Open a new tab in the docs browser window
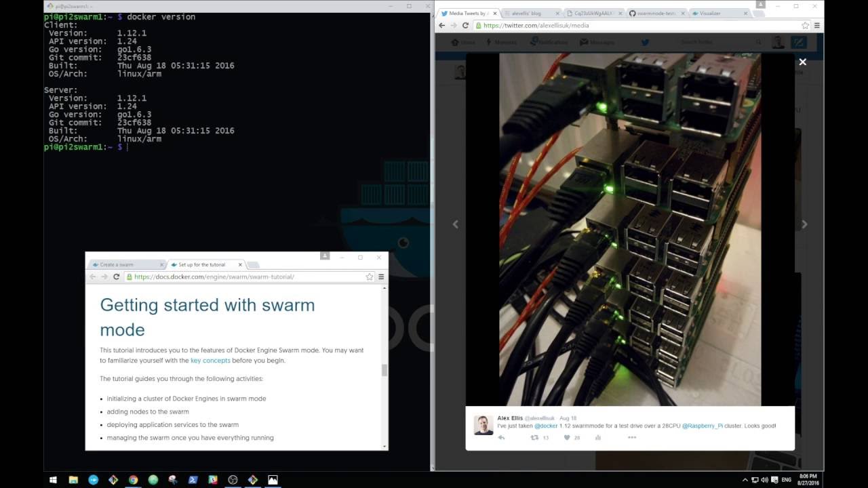The width and height of the screenshot is (868, 488). pyautogui.click(x=252, y=265)
